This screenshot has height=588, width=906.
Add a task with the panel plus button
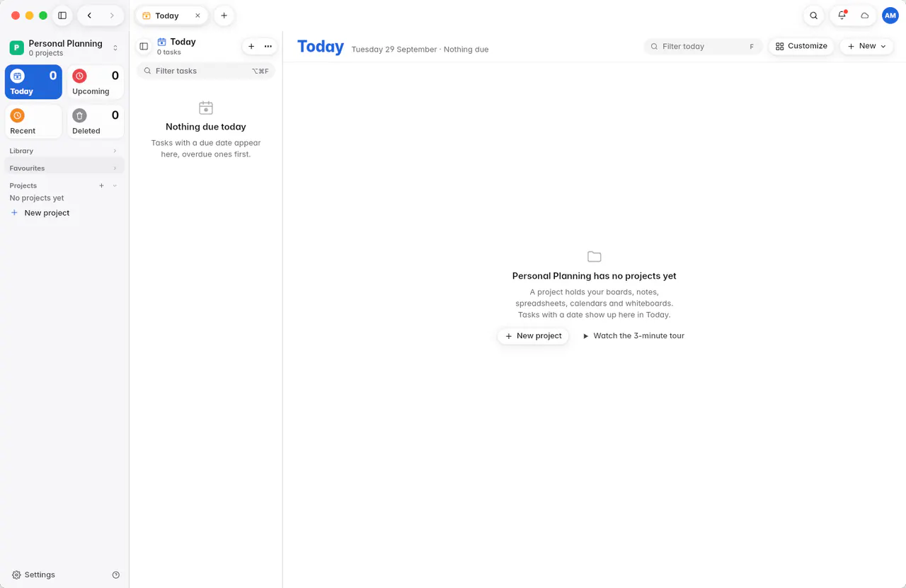[x=251, y=47]
